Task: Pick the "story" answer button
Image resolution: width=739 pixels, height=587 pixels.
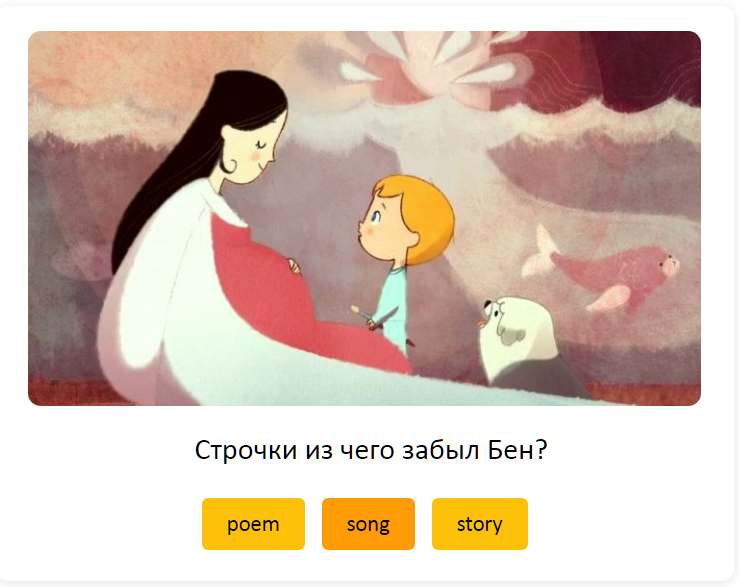Action: [480, 524]
